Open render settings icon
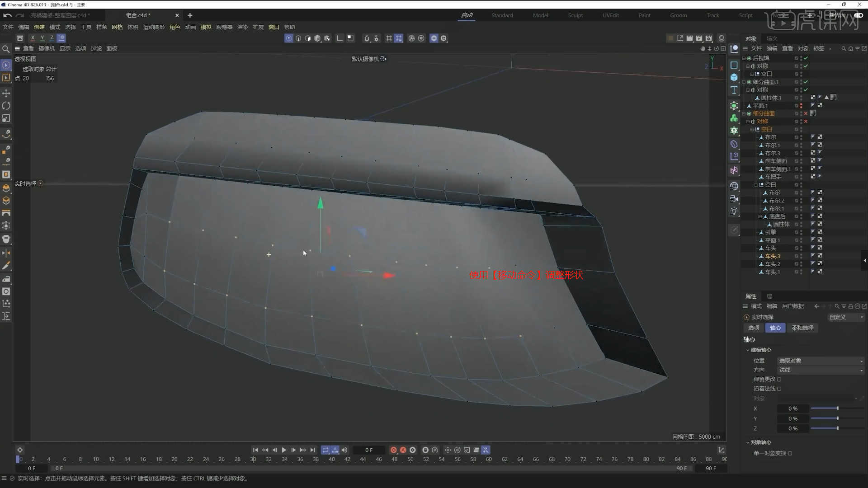Viewport: 868px width, 488px height. click(x=709, y=38)
